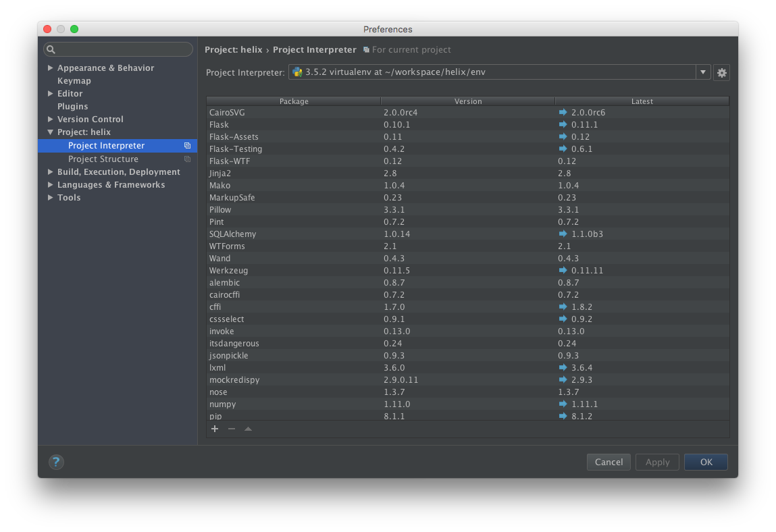
Task: Sort by the Latest column header
Action: point(642,101)
